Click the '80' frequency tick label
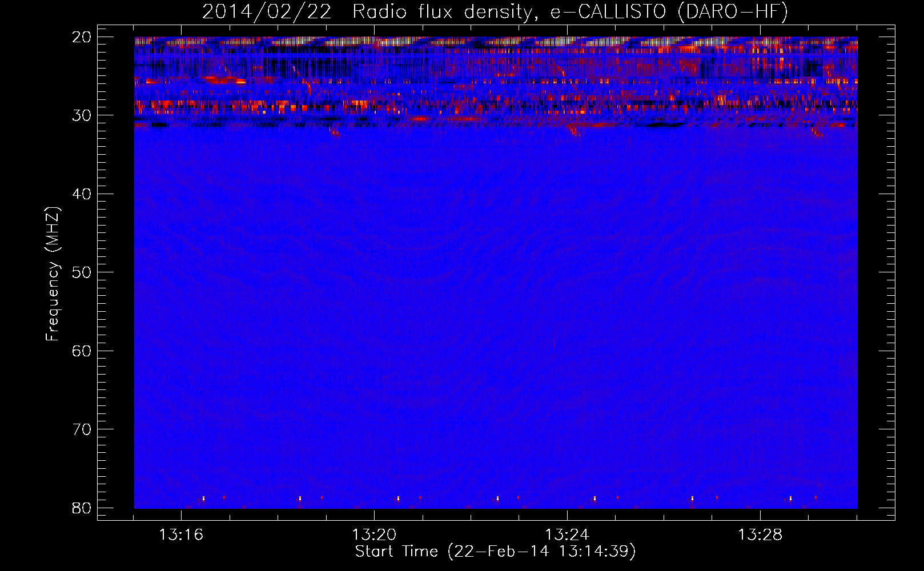The image size is (924, 571). (x=82, y=508)
